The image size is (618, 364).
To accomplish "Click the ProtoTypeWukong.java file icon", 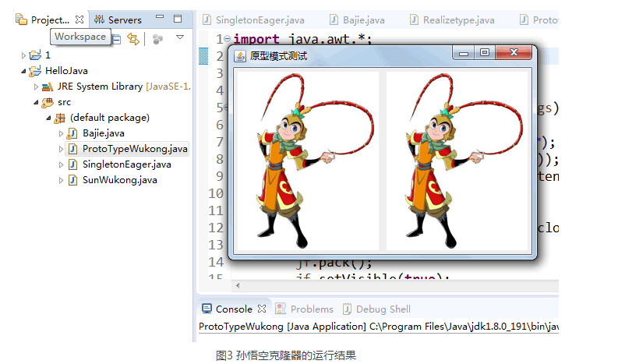I will point(72,149).
